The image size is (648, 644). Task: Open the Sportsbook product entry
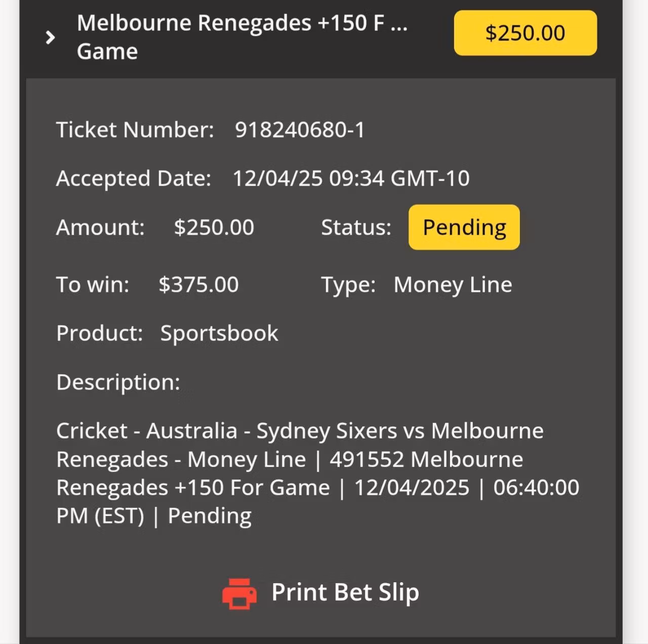[x=219, y=333]
